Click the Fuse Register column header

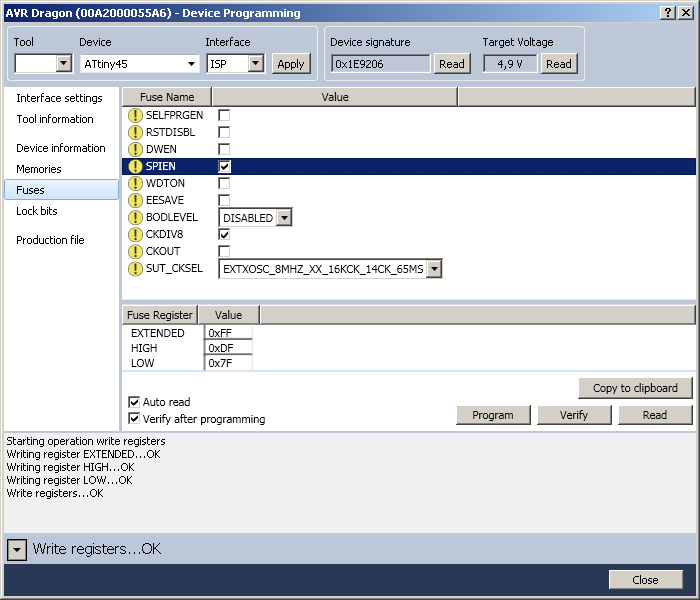pos(160,315)
